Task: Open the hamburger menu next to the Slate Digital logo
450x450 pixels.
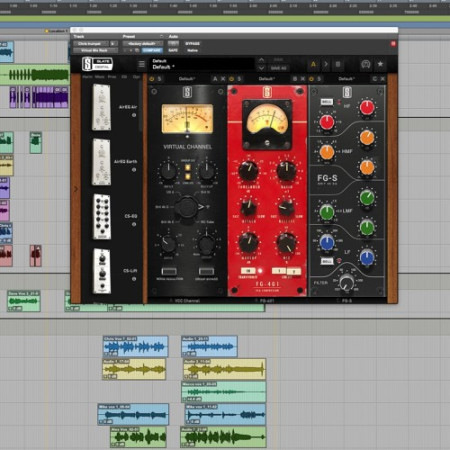Action: (x=142, y=64)
